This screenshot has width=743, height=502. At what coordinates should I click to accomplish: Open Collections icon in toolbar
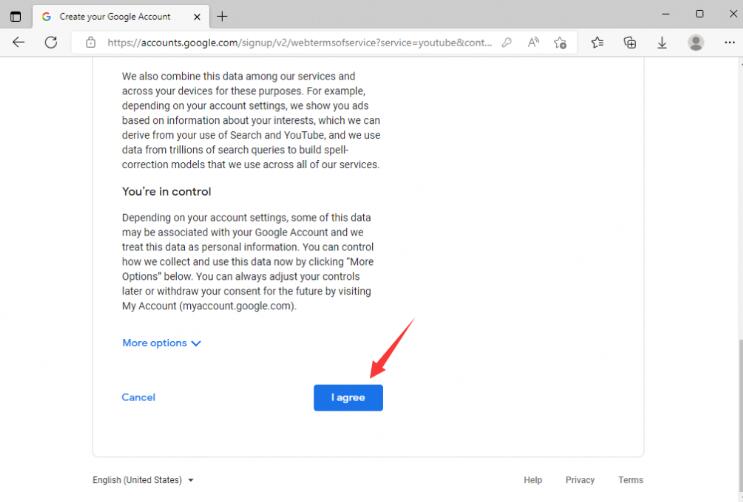coord(630,43)
